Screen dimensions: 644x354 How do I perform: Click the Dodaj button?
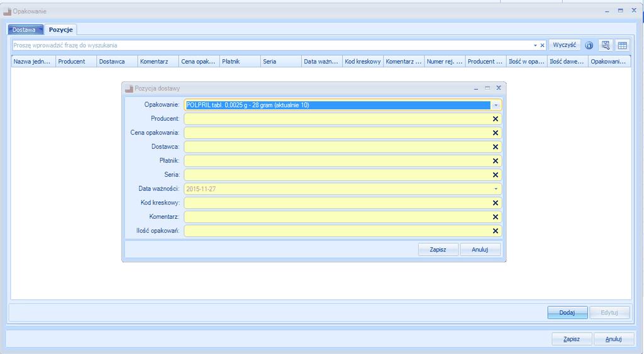(567, 313)
